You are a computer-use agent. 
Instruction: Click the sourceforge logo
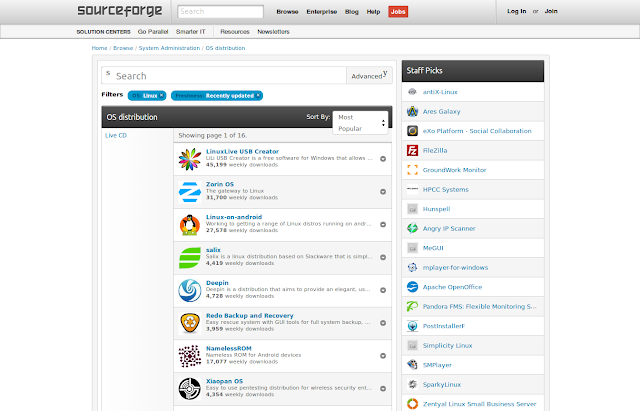click(x=120, y=11)
